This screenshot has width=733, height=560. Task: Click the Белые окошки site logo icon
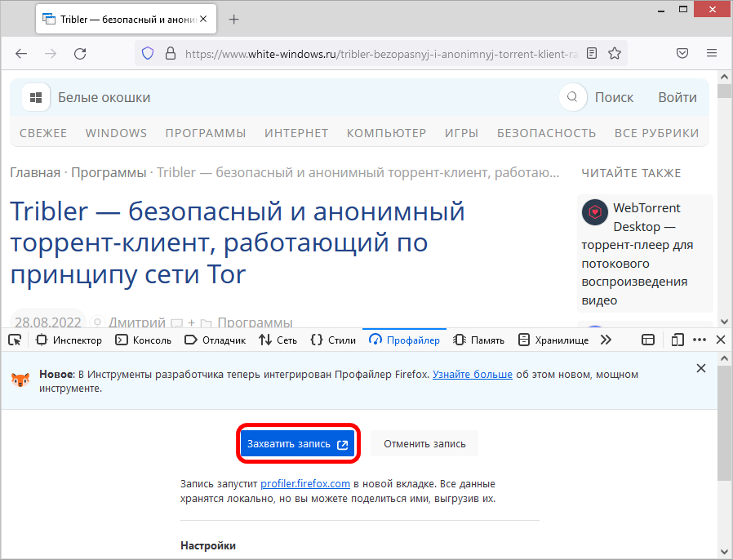coord(36,97)
